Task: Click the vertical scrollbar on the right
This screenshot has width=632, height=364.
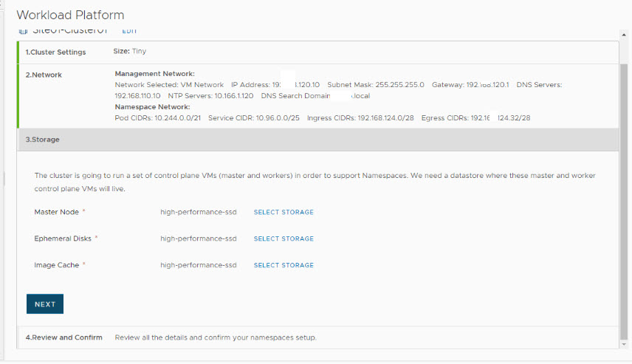Action: click(x=624, y=199)
